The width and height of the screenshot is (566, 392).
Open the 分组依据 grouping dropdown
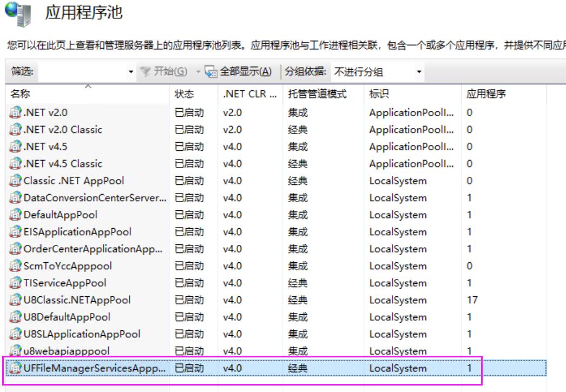pos(378,72)
